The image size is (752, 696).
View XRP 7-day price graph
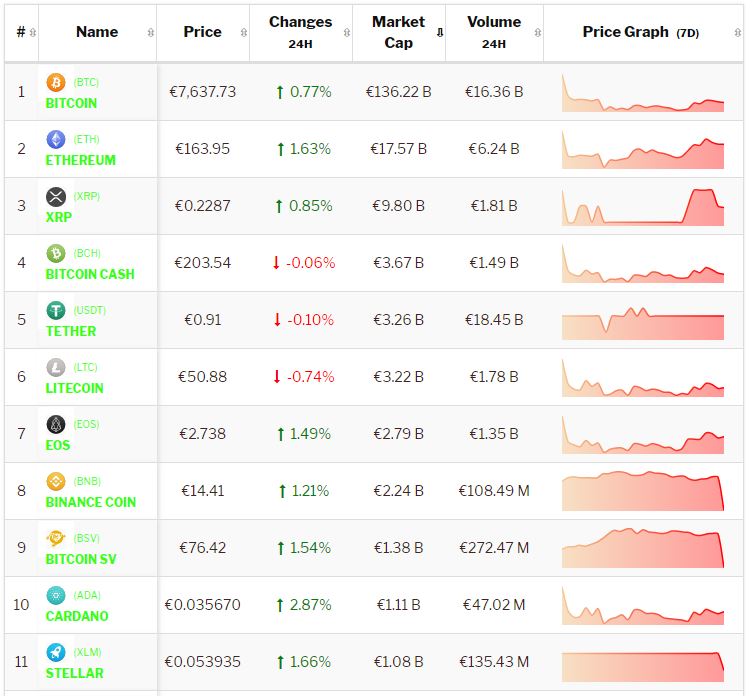point(643,207)
